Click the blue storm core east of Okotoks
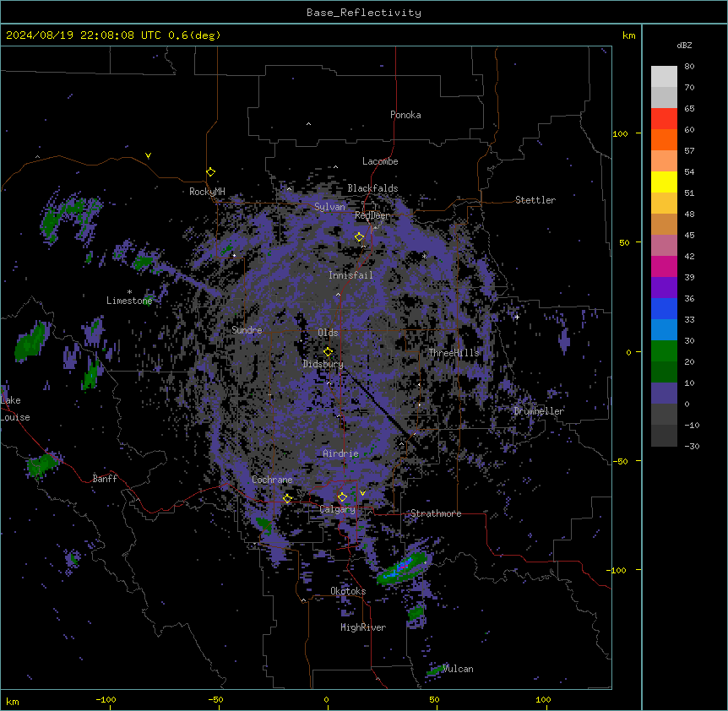 coord(402,567)
